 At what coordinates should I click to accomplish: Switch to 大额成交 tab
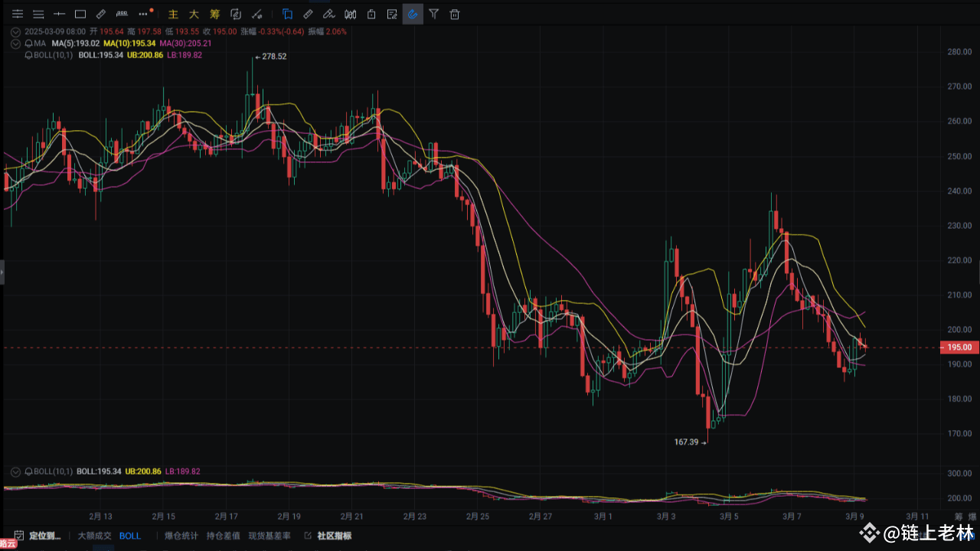[x=94, y=536]
